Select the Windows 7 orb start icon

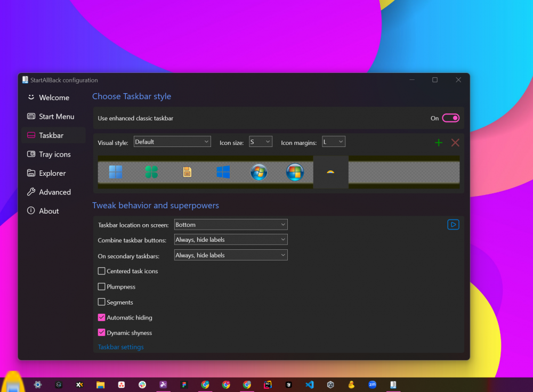click(x=259, y=172)
